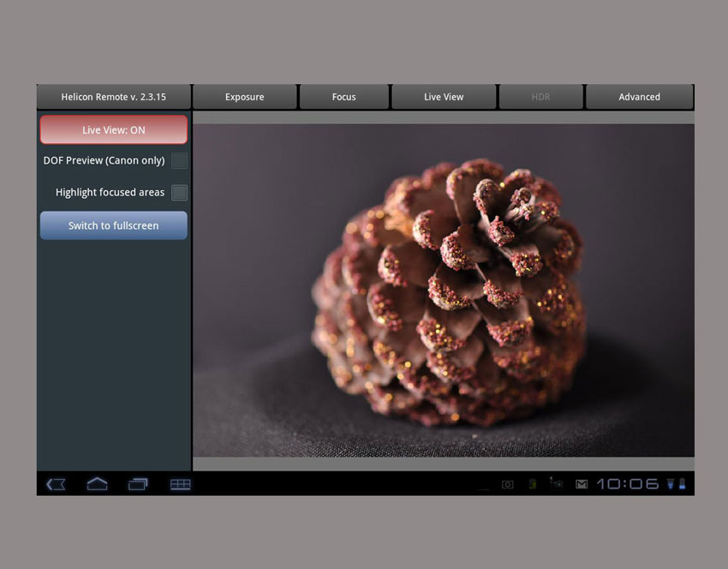Open the Focus tab
728x569 pixels.
point(344,97)
